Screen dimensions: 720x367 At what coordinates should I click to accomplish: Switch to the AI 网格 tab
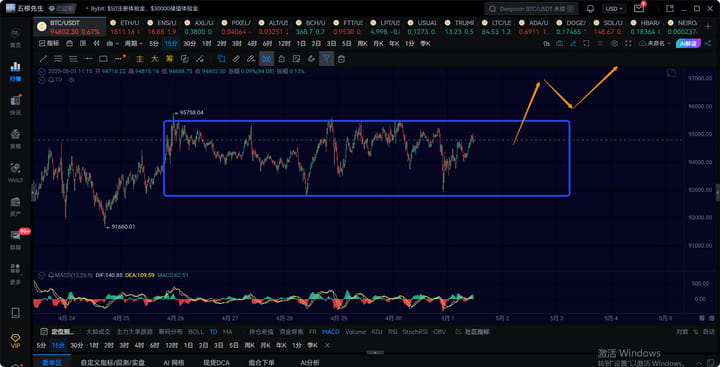coord(174,362)
